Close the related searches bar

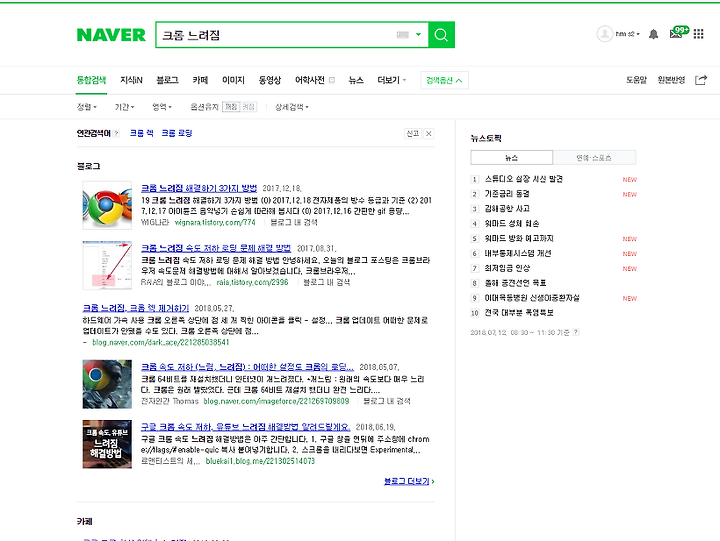coord(428,134)
